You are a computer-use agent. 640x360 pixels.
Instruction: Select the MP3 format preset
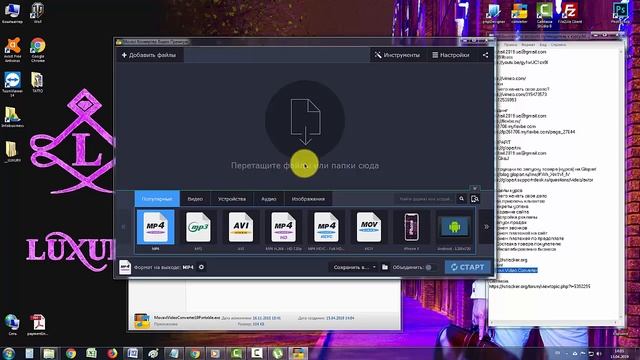coord(198,230)
